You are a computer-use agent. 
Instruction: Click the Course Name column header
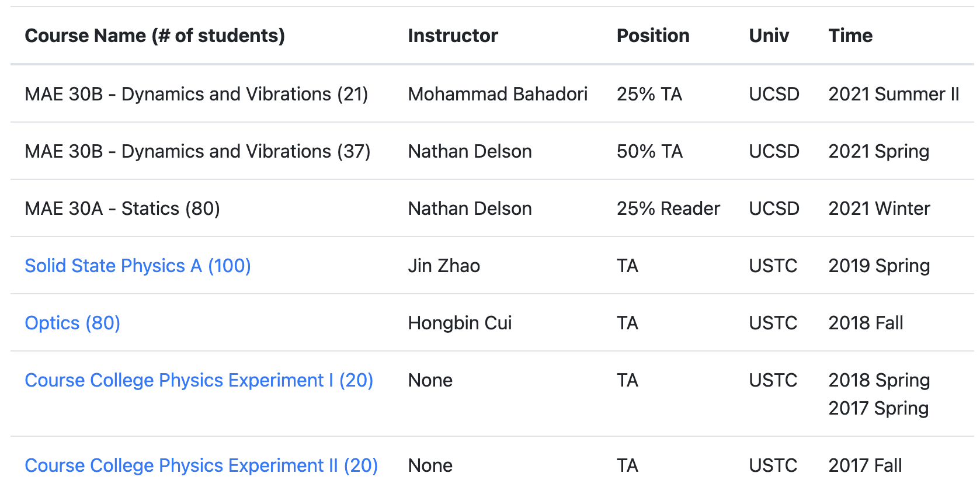[x=155, y=36]
